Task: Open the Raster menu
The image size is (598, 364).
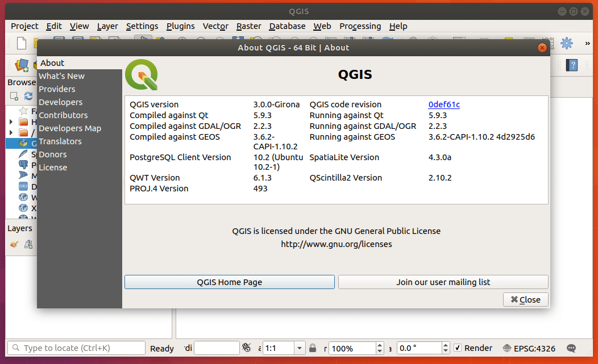Action: point(248,26)
